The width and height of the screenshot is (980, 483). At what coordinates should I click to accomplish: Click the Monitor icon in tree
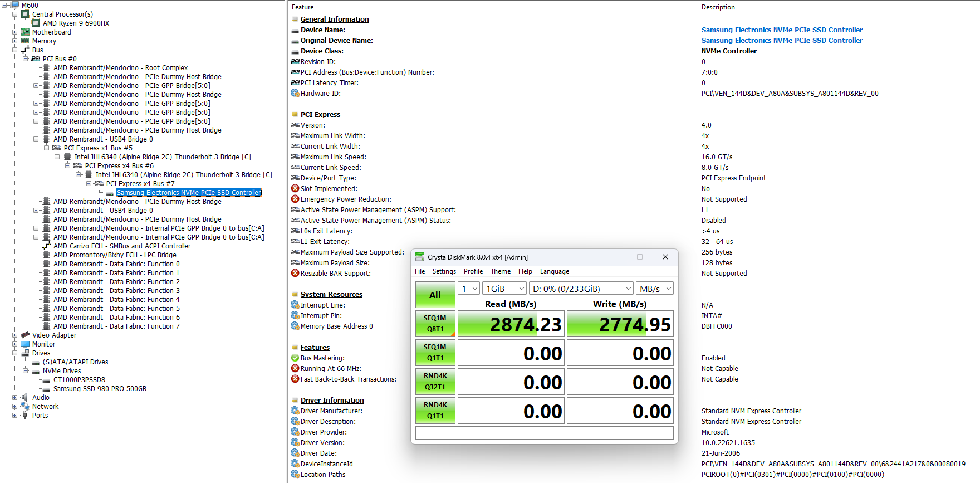click(x=25, y=344)
